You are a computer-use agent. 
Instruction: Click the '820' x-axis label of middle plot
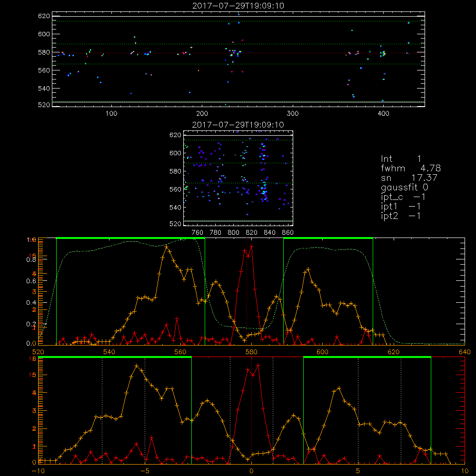coord(252,233)
